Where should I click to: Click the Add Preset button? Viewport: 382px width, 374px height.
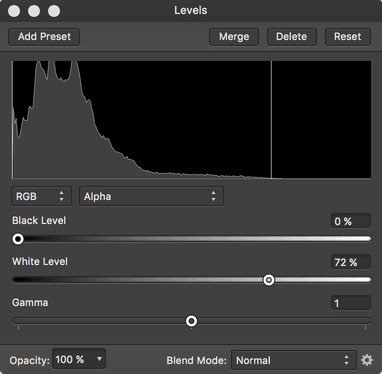coord(44,37)
